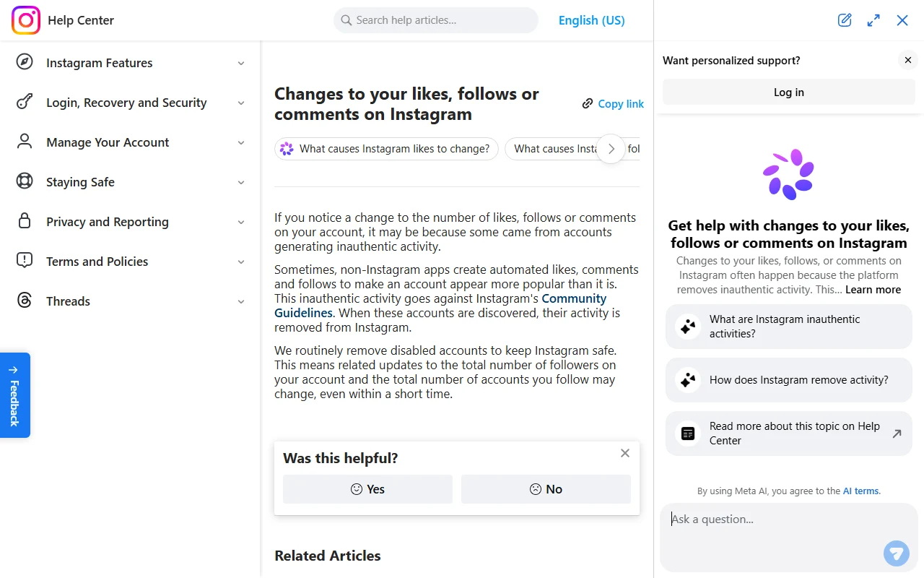Click the Threads logo icon in sidebar

[x=25, y=301]
